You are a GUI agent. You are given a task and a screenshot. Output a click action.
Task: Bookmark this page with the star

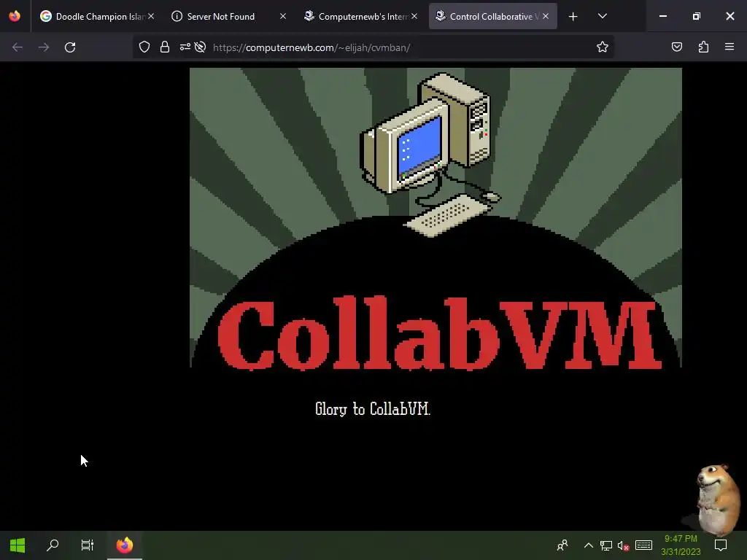[x=602, y=47]
